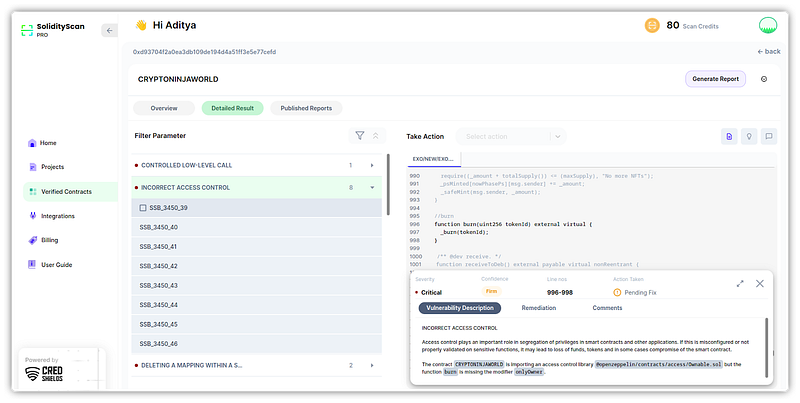Click the comment bubble icon
Viewport: 800px width, 403px height.
point(769,136)
